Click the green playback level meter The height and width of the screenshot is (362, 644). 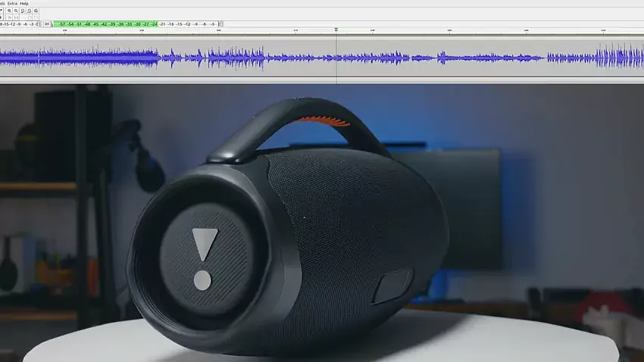[x=105, y=24]
